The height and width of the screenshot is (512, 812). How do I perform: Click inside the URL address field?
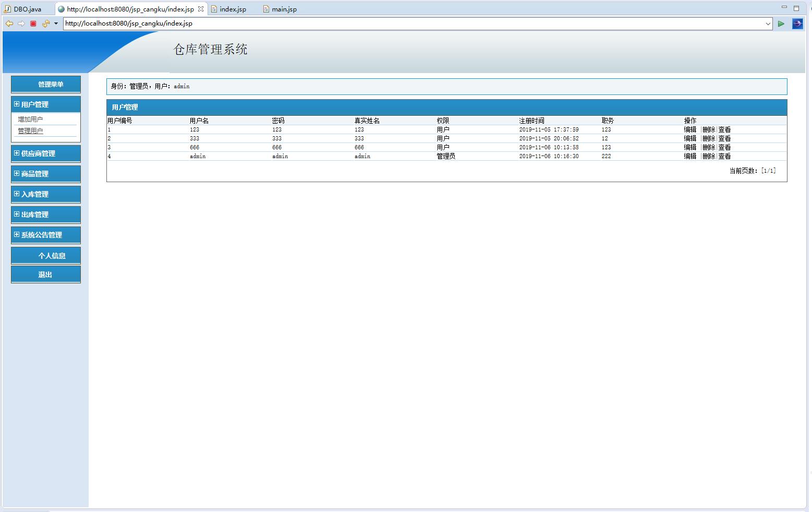coord(412,23)
